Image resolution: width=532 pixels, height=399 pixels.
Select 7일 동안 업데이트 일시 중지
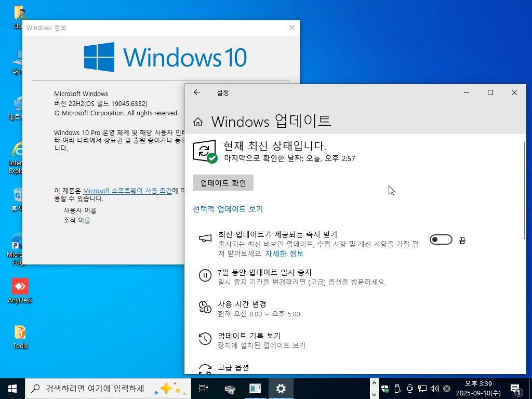coord(264,272)
